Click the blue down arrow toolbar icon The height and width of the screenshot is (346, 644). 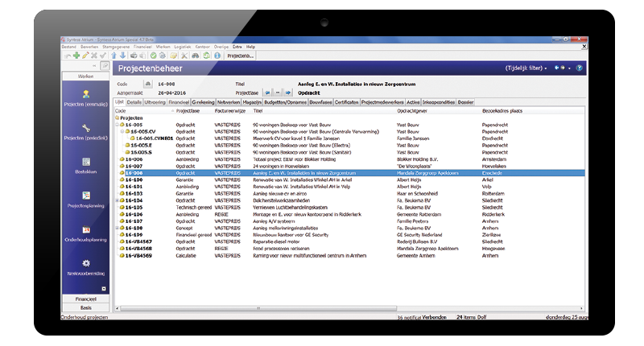tap(122, 56)
